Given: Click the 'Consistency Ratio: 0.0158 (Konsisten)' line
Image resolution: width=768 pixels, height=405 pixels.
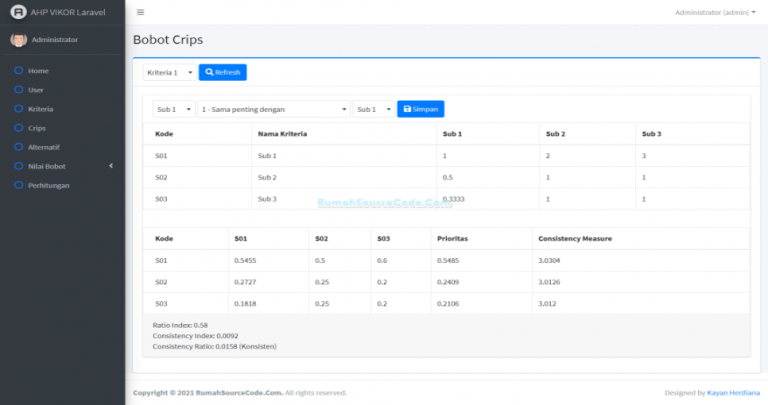Looking at the screenshot, I should pos(215,347).
